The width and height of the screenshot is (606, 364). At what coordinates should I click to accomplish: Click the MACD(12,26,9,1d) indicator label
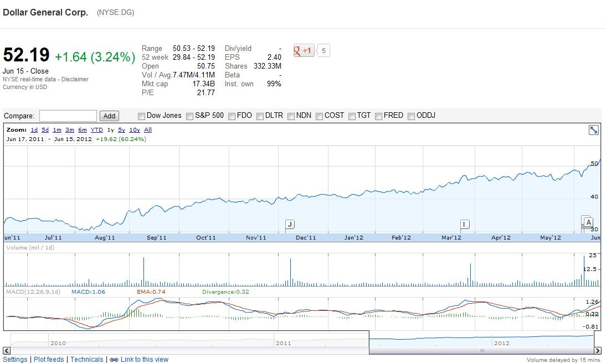[x=33, y=292]
